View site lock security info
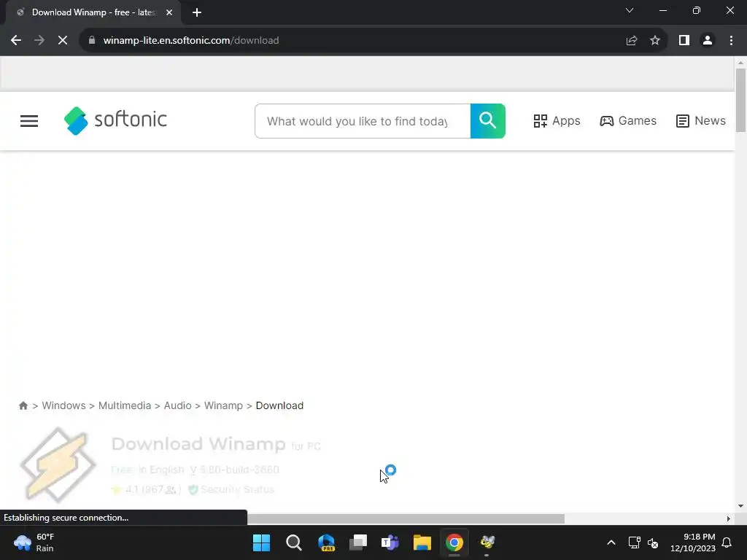 [92, 41]
